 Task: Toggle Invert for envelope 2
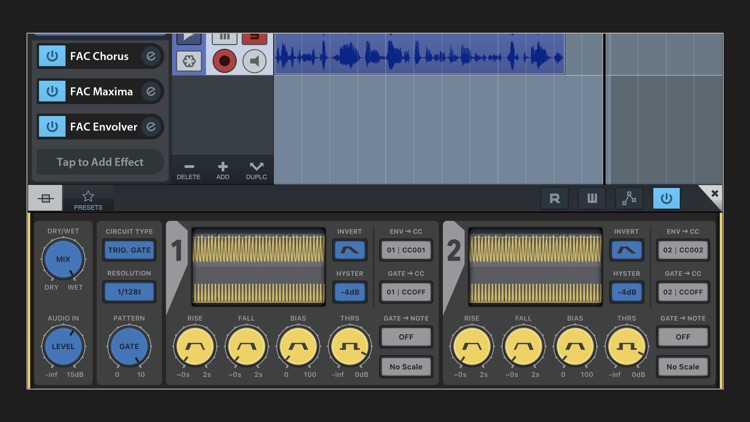coord(627,250)
